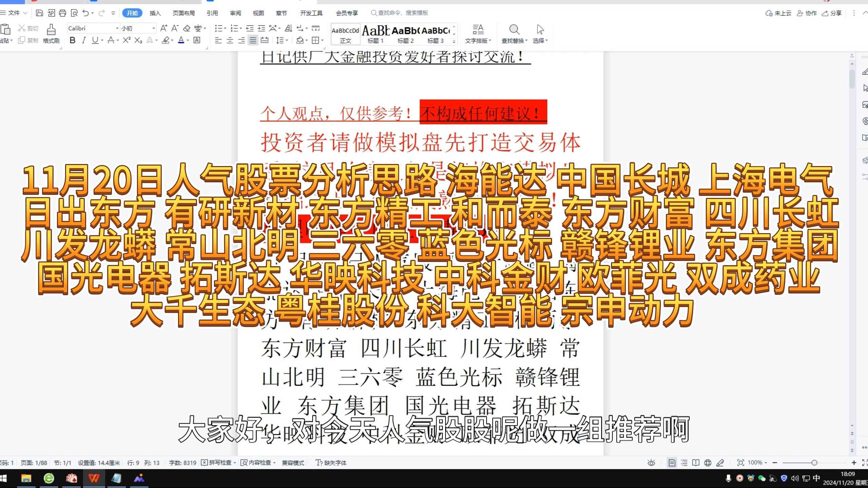Viewport: 868px width, 488px height.
Task: Decrease font size with the A- icon
Action: pyautogui.click(x=175, y=28)
